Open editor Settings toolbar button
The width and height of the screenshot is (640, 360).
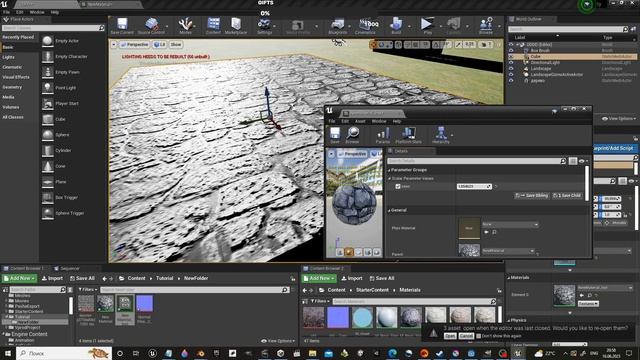pos(264,26)
